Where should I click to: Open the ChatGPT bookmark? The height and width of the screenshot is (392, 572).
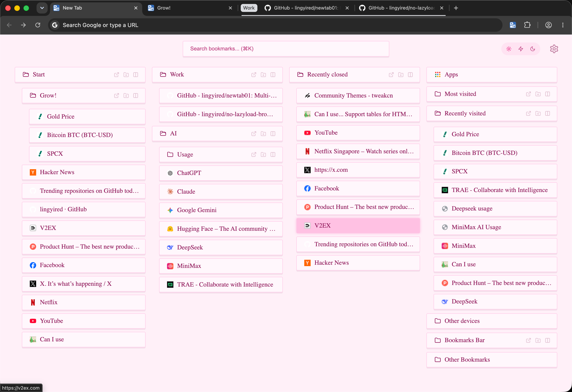pyautogui.click(x=221, y=173)
